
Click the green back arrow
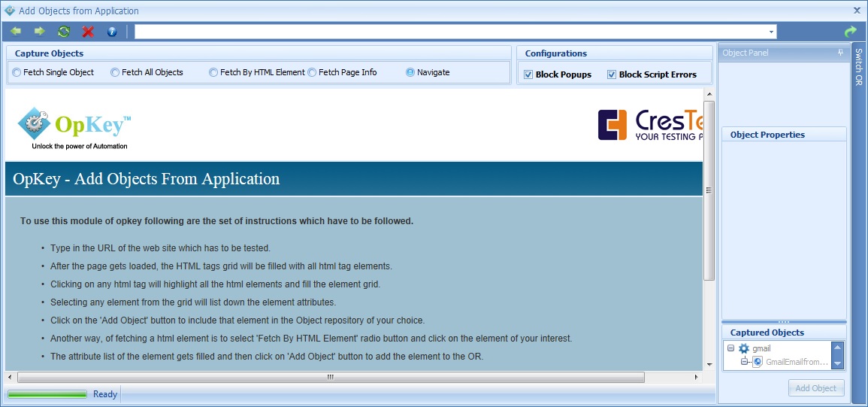[16, 32]
